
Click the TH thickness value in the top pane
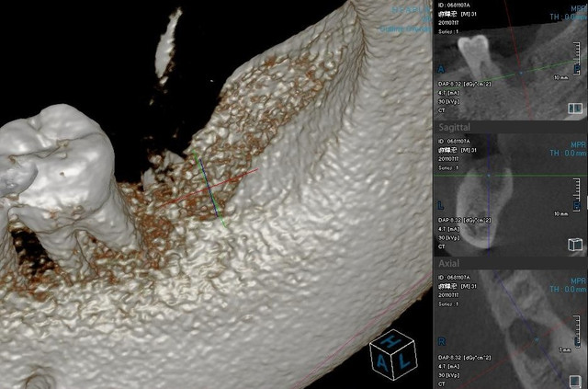[x=568, y=17]
